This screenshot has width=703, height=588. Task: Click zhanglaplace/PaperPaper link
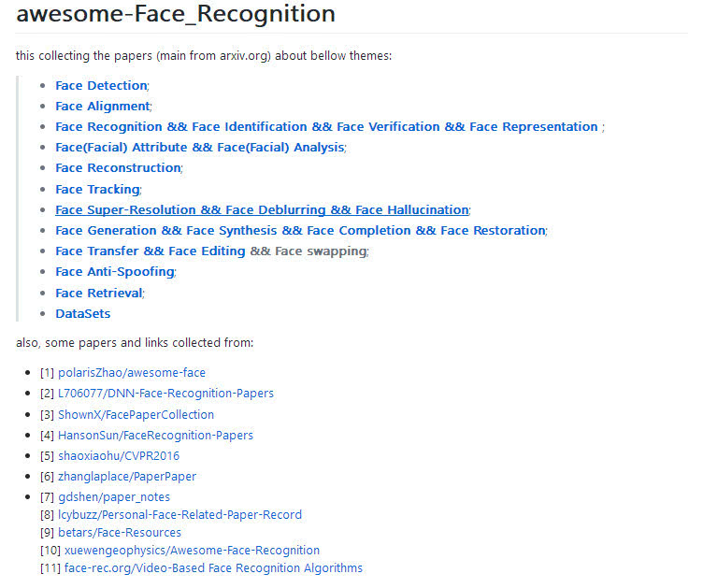coord(127,477)
